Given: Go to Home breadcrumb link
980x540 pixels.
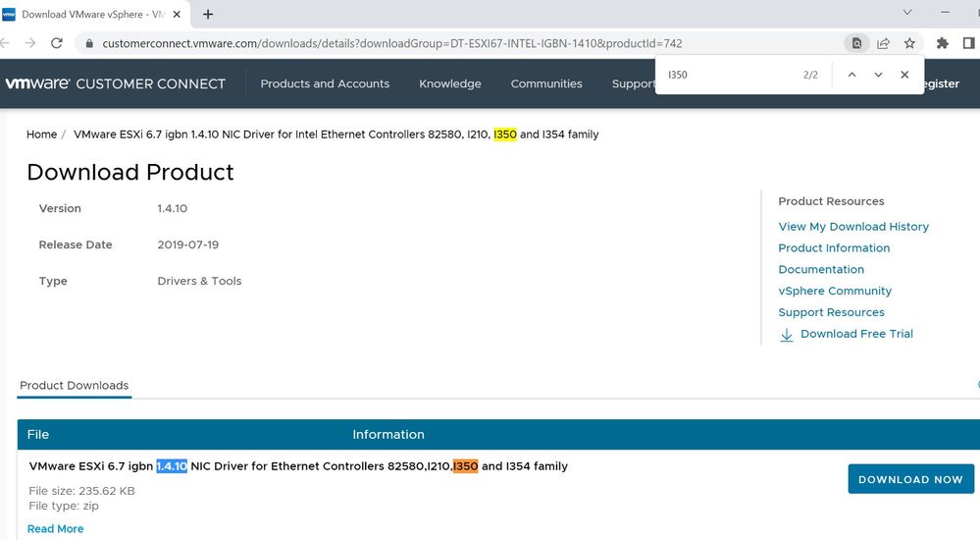Looking at the screenshot, I should tap(41, 134).
